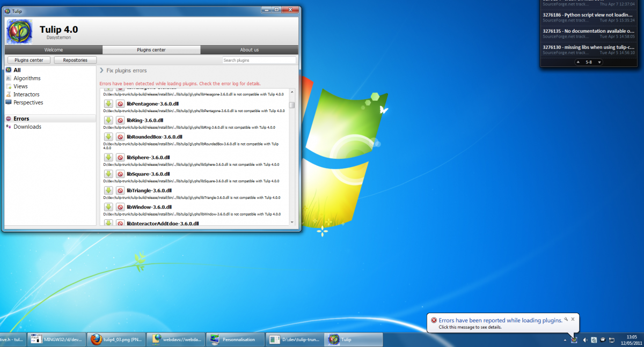Open the About us tab

(249, 50)
